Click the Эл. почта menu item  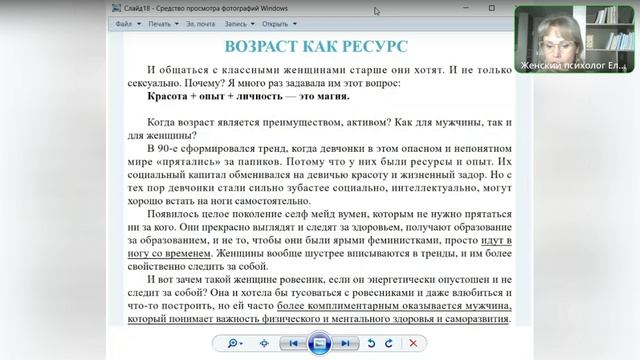[x=200, y=24]
